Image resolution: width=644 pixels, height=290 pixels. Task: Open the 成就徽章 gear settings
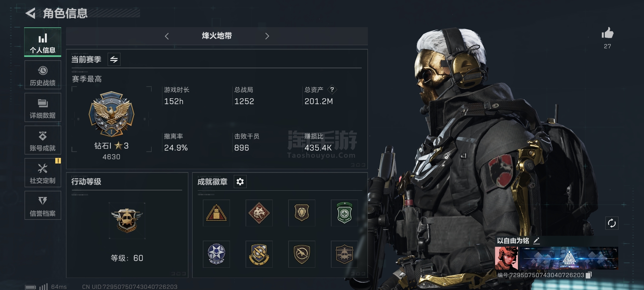coord(240,182)
